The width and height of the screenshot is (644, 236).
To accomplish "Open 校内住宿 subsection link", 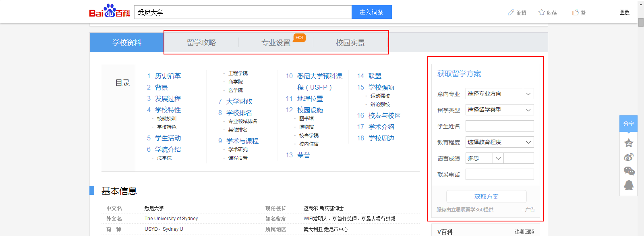I will [309, 144].
